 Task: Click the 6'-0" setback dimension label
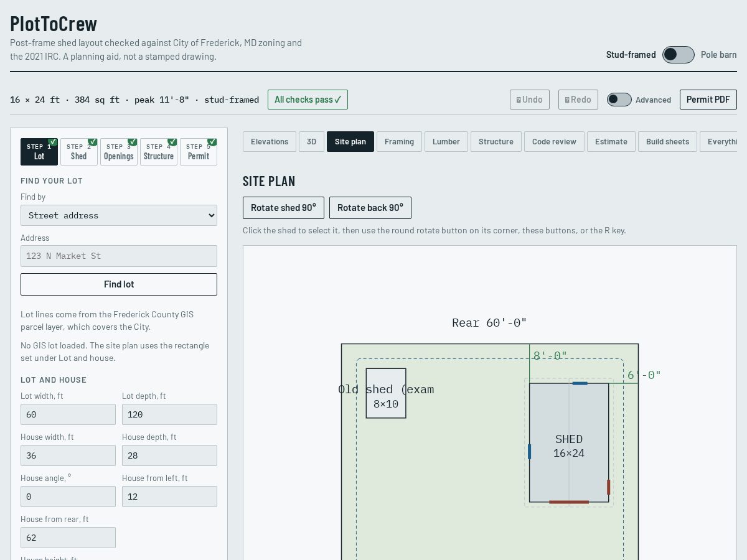coord(644,375)
